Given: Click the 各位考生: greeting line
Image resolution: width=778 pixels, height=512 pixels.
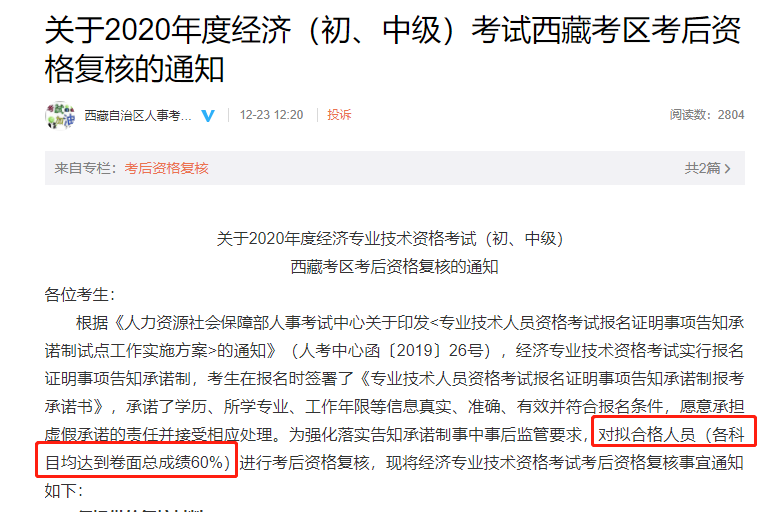Looking at the screenshot, I should tap(80, 295).
